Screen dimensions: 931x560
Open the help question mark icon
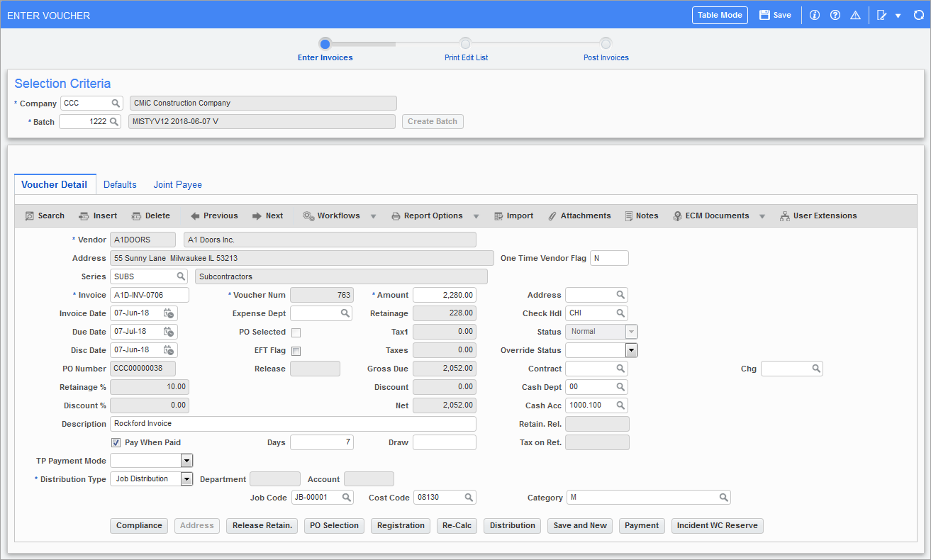pos(835,15)
